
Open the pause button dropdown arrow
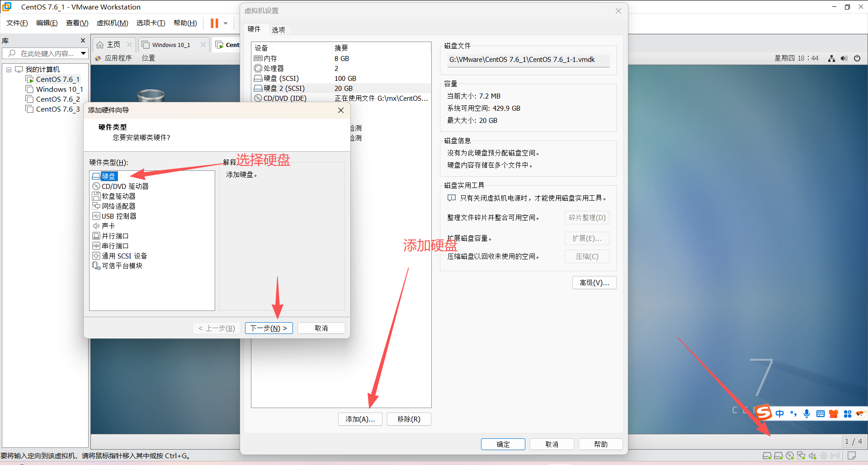[x=225, y=23]
